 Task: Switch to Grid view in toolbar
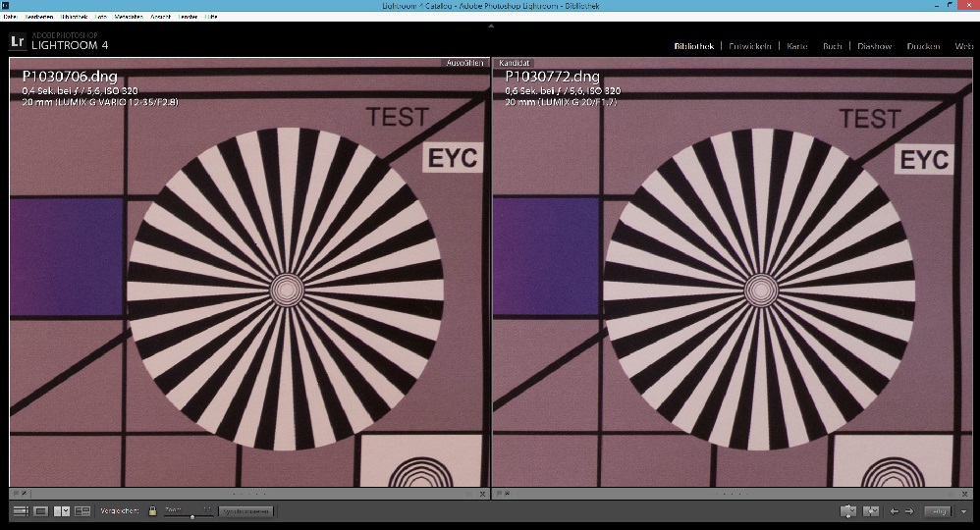tap(21, 511)
